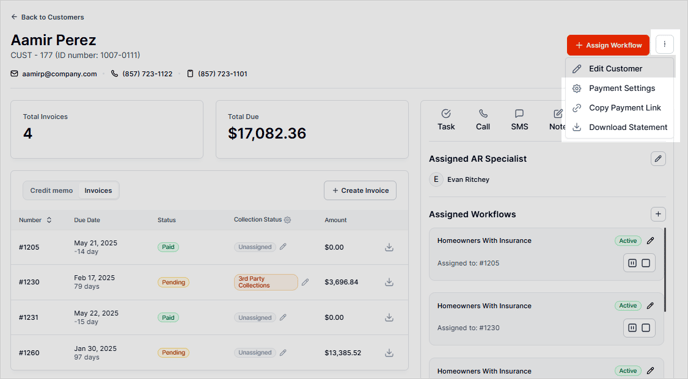Image resolution: width=688 pixels, height=379 pixels.
Task: Open Collection Status column settings gear
Action: [x=287, y=220]
